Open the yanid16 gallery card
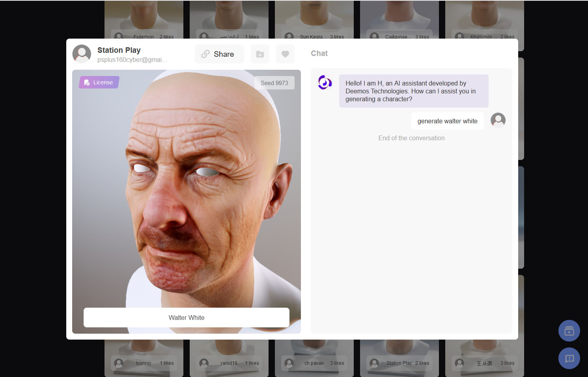Screen dimensions: 588x377 tap(229, 358)
